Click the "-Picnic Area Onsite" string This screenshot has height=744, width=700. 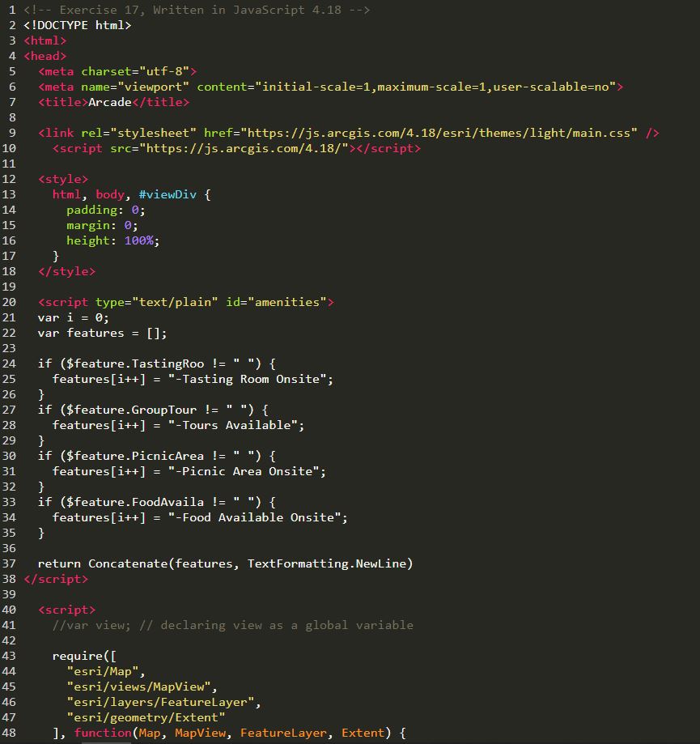click(x=247, y=471)
